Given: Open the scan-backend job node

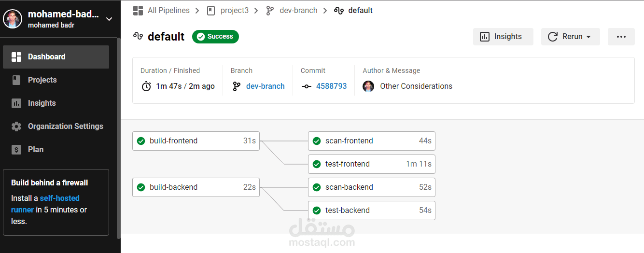Looking at the screenshot, I should [371, 187].
